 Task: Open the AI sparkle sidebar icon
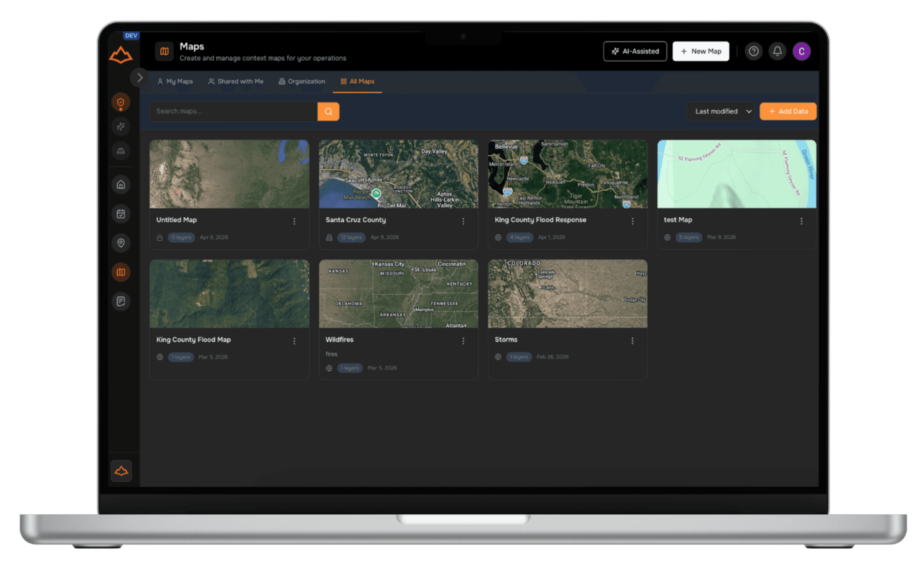pos(121,127)
